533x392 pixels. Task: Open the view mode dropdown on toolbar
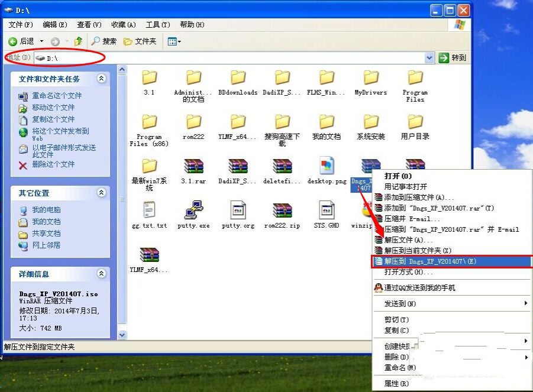179,41
